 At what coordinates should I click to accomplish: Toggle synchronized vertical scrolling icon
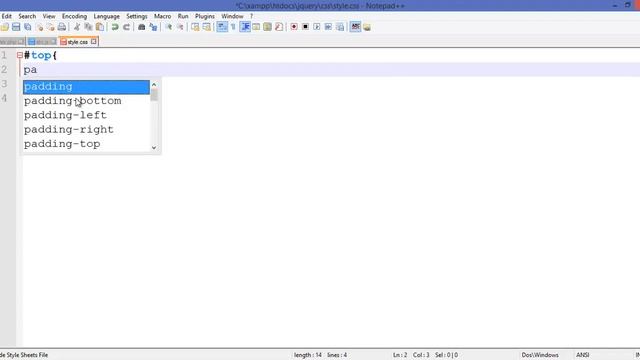tap(195, 27)
